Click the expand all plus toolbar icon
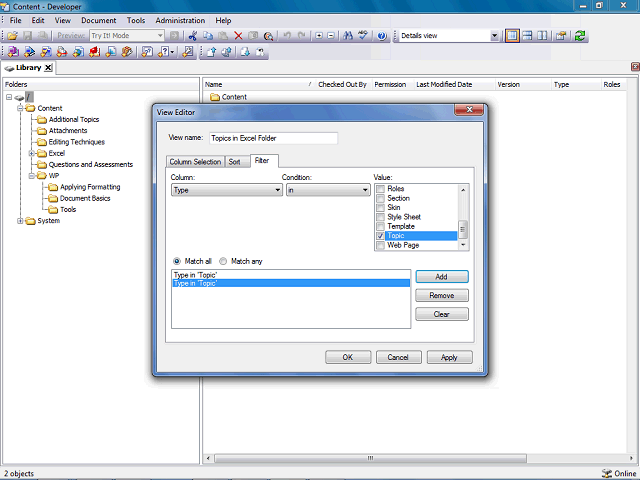The image size is (640, 480). [319, 36]
